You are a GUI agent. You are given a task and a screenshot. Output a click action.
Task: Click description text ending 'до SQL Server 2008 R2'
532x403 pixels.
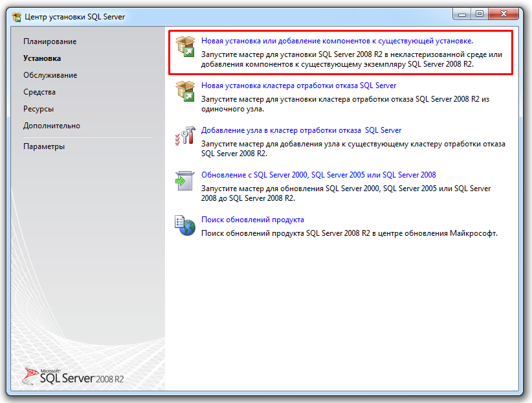(x=346, y=193)
